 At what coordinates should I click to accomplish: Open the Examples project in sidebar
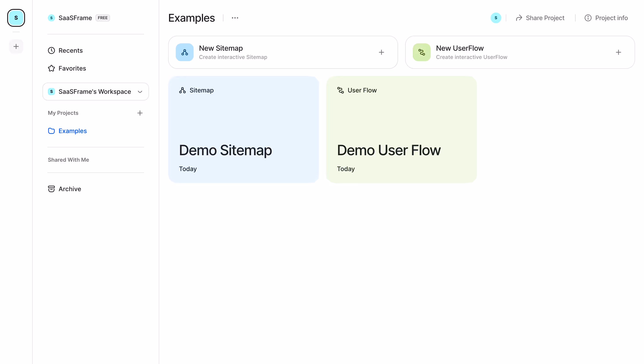pyautogui.click(x=72, y=131)
